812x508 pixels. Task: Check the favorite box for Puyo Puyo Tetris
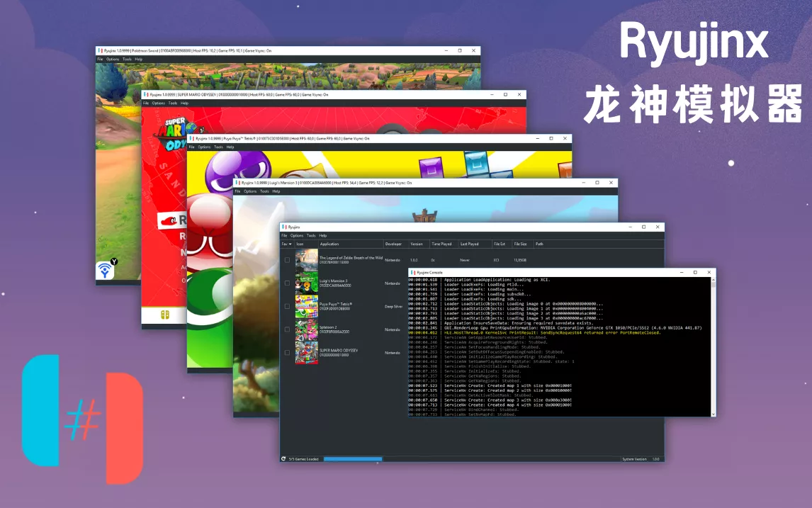coord(288,306)
